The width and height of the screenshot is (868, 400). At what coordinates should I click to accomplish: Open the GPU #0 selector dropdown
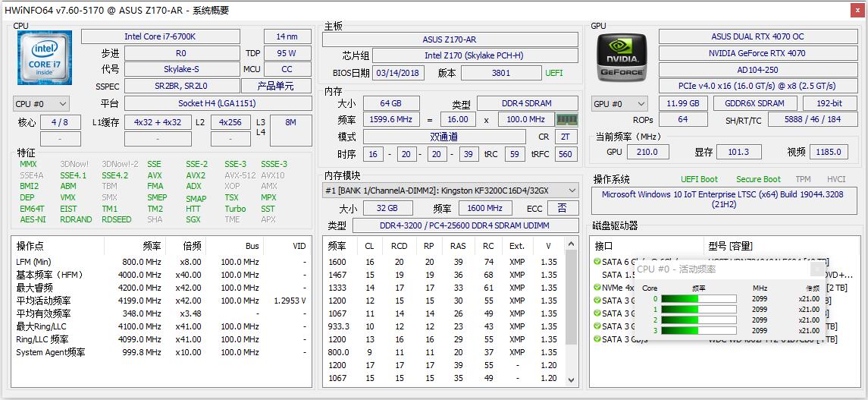pos(619,103)
